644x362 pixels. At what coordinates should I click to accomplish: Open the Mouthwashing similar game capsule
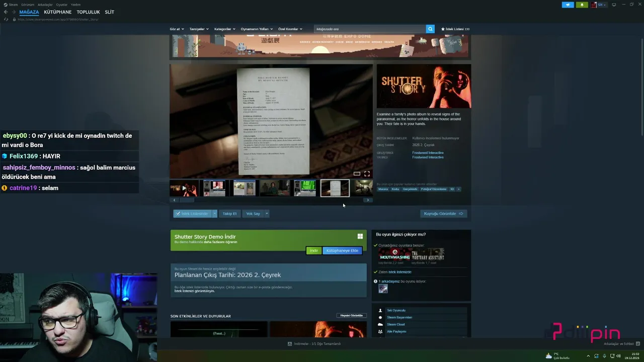click(394, 254)
